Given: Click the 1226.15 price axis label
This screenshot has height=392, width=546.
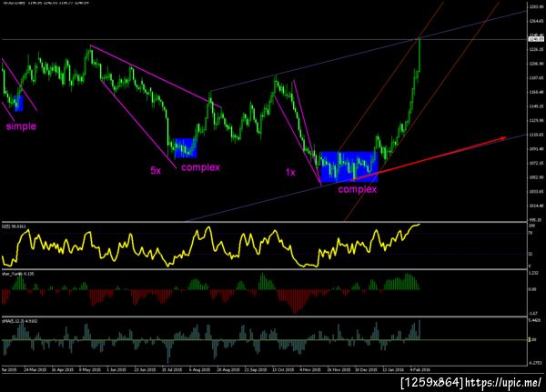Looking at the screenshot, I should pos(536,49).
